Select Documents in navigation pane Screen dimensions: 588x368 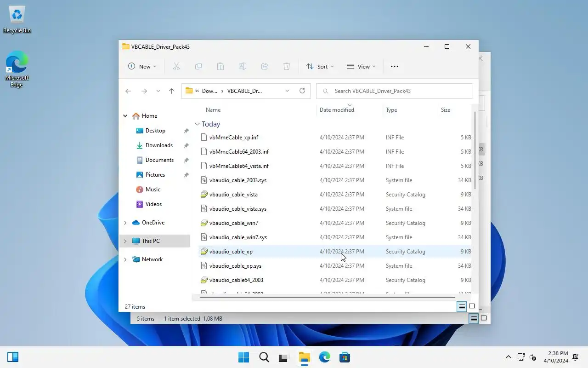pos(159,160)
